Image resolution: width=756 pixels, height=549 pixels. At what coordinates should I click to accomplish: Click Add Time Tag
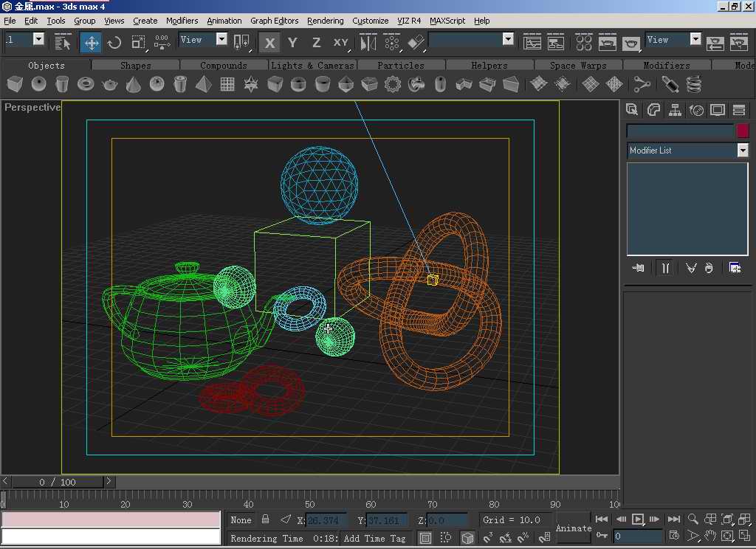(x=374, y=539)
